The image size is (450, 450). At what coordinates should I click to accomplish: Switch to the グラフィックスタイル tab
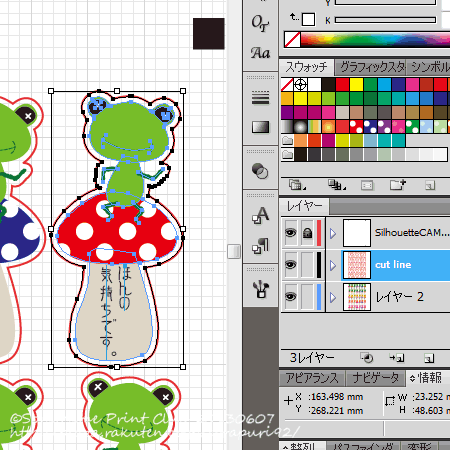372,67
